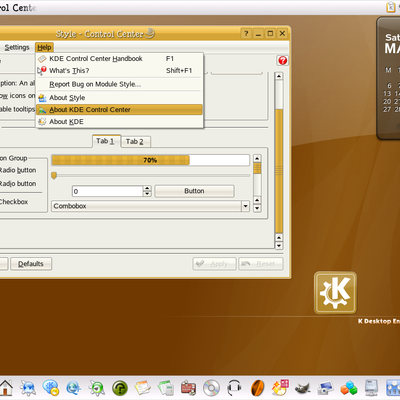The height and width of the screenshot is (400, 400).
Task: Choose About KDE menu entry
Action: pyautogui.click(x=119, y=122)
